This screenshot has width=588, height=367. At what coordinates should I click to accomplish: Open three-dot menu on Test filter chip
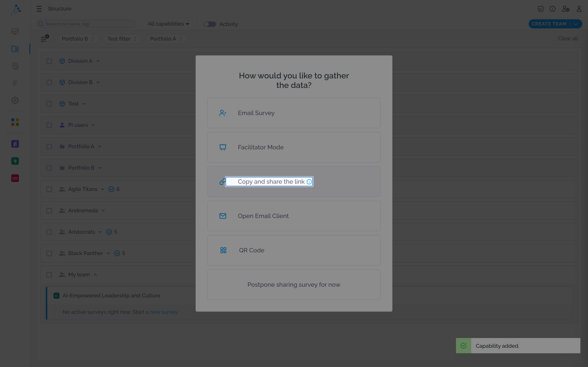(135, 39)
